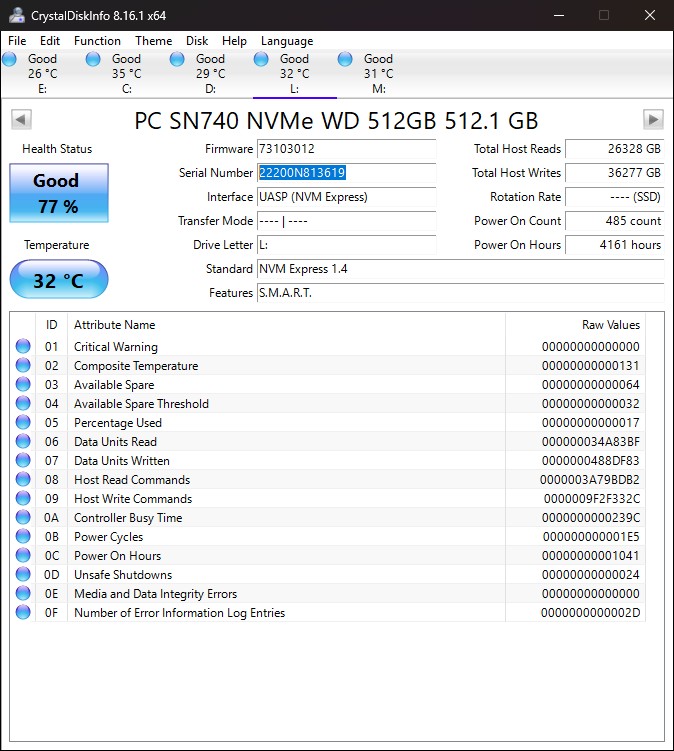
Task: Click status orb for drive D:
Action: (177, 59)
